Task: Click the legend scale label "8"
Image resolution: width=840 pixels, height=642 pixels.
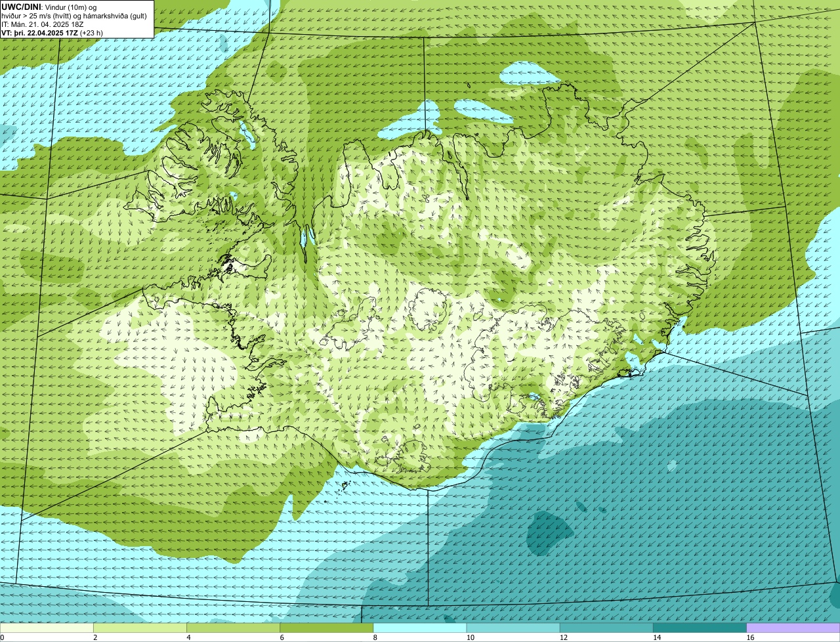Action: 375,637
